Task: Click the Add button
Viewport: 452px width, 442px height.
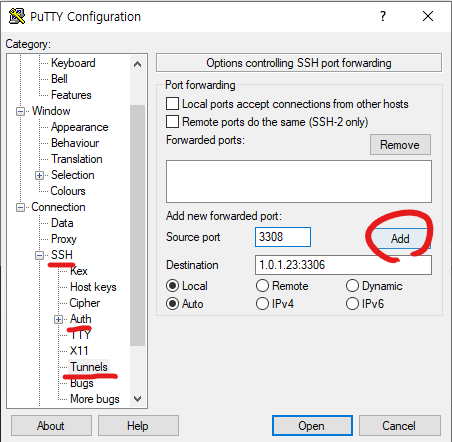Action: click(400, 239)
